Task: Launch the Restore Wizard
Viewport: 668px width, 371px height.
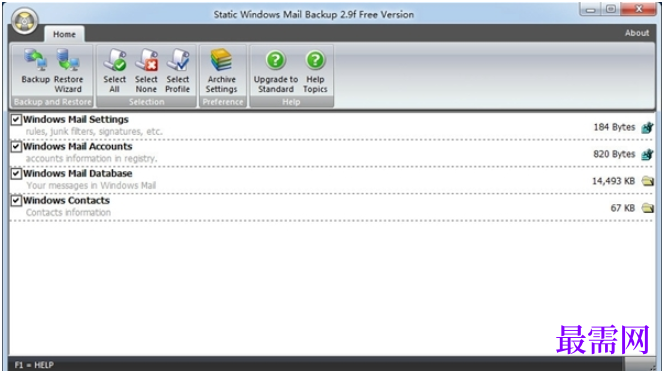Action: [68, 70]
